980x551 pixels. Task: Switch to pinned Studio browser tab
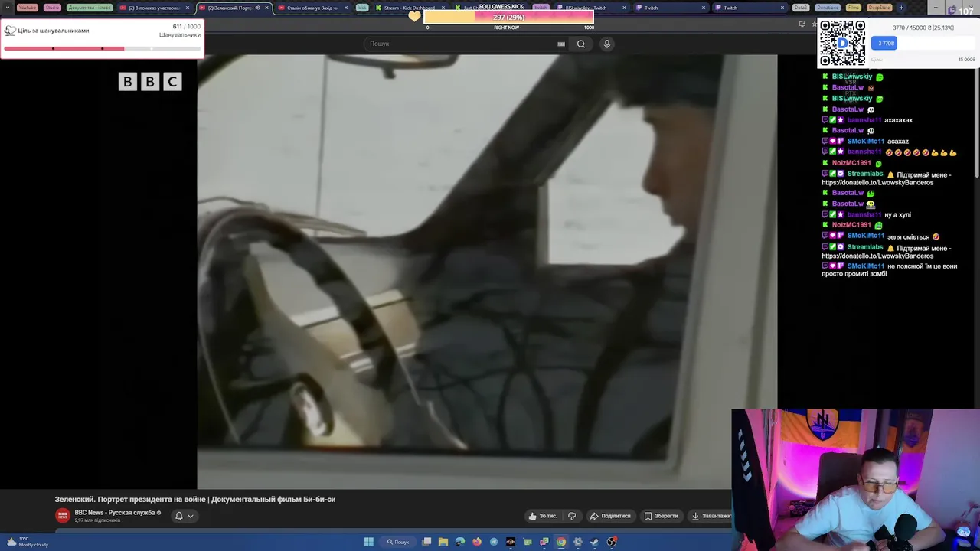click(x=52, y=8)
